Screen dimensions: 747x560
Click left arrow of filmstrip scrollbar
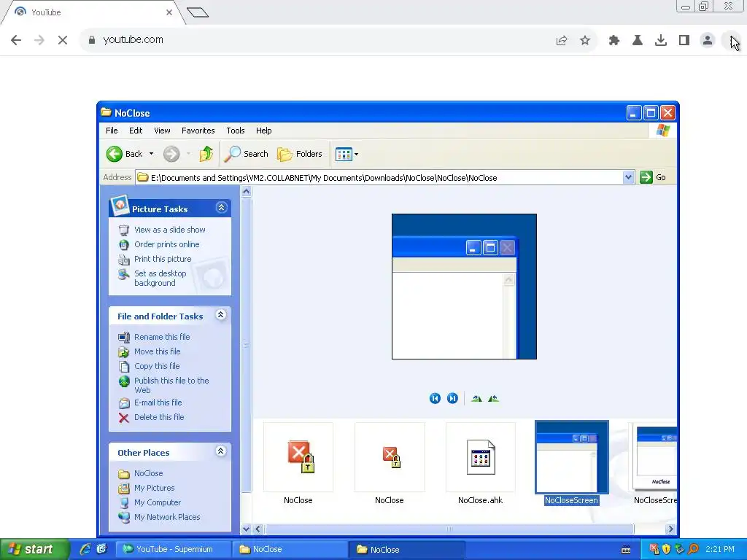coord(258,529)
